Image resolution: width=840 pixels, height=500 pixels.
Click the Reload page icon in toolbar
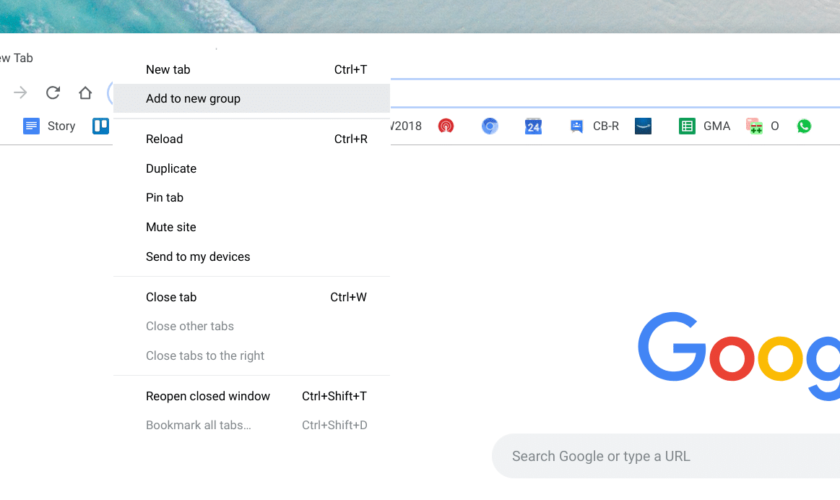[x=53, y=93]
